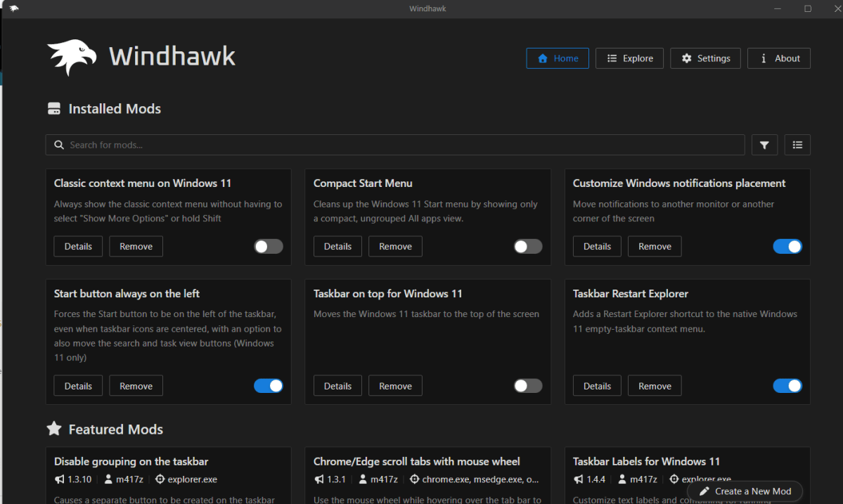This screenshot has width=843, height=504.
Task: Remove the Classic context menu mod
Action: point(136,247)
